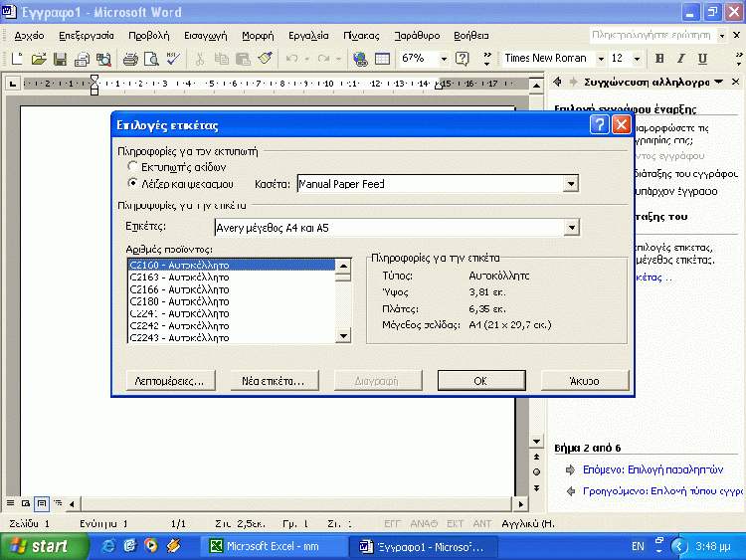This screenshot has height=560, width=746.
Task: Click the Redo arrow icon
Action: pos(323,59)
